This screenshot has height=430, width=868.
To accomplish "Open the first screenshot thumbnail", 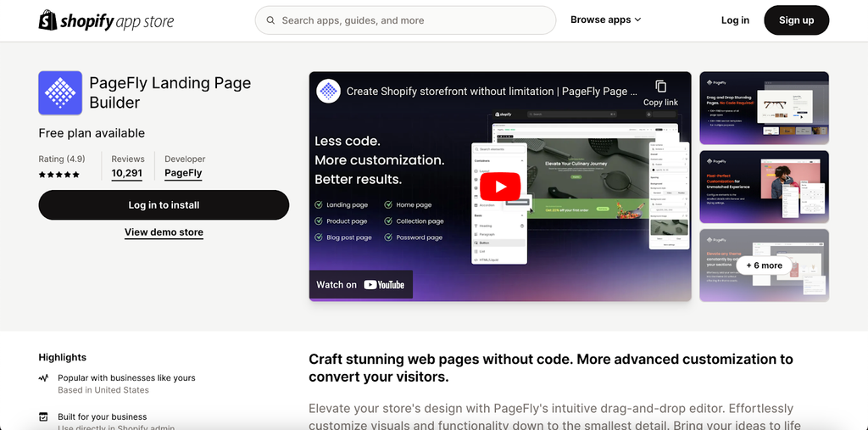I will 764,108.
